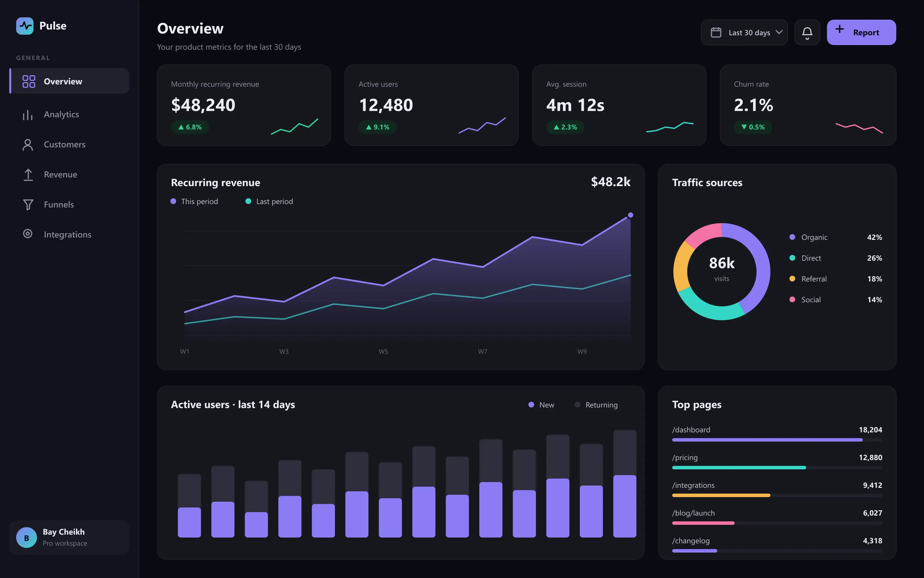Click the 6.8% growth badge
The image size is (924, 578).
190,127
